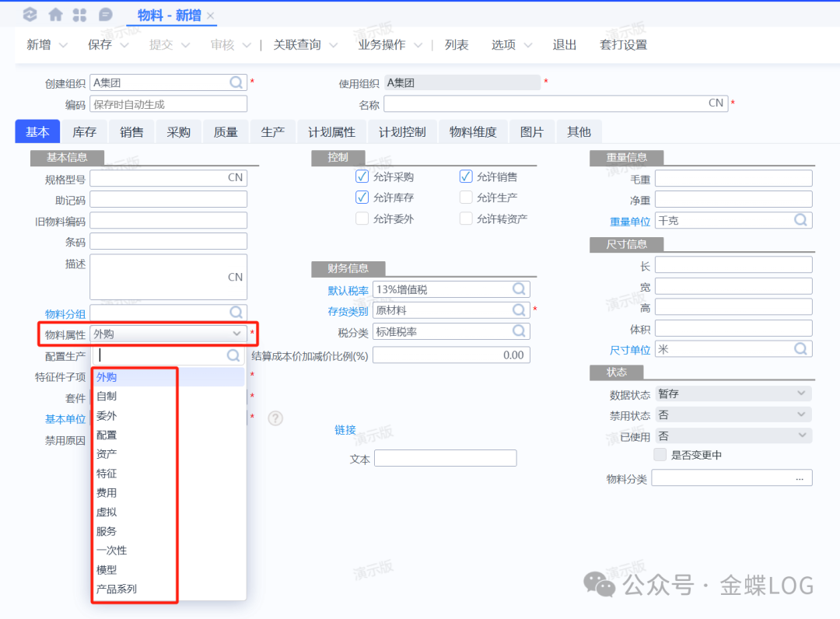Image resolution: width=840 pixels, height=619 pixels.
Task: Click the search icon in 默认税率 field
Action: 519,289
